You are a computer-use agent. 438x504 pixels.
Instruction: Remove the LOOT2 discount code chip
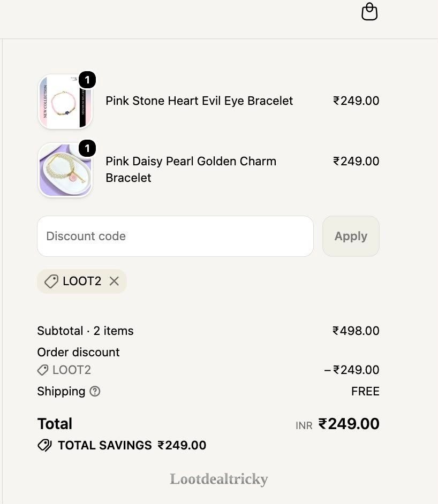(114, 281)
